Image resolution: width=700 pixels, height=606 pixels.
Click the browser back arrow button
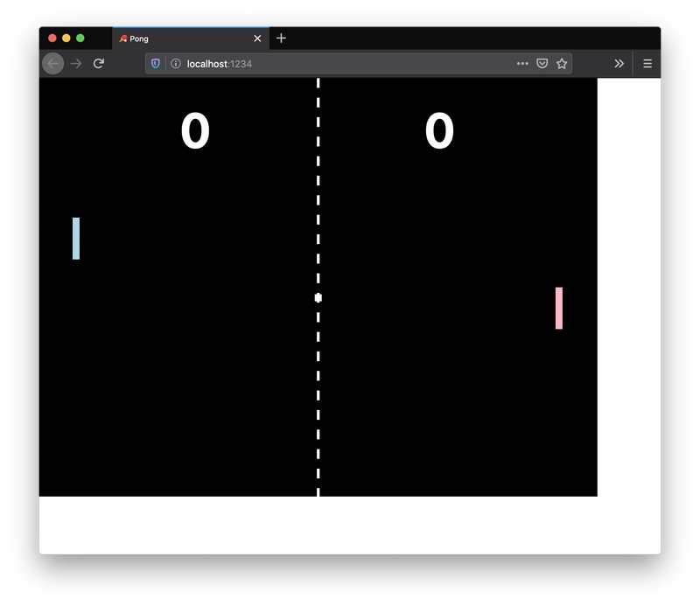coord(53,64)
